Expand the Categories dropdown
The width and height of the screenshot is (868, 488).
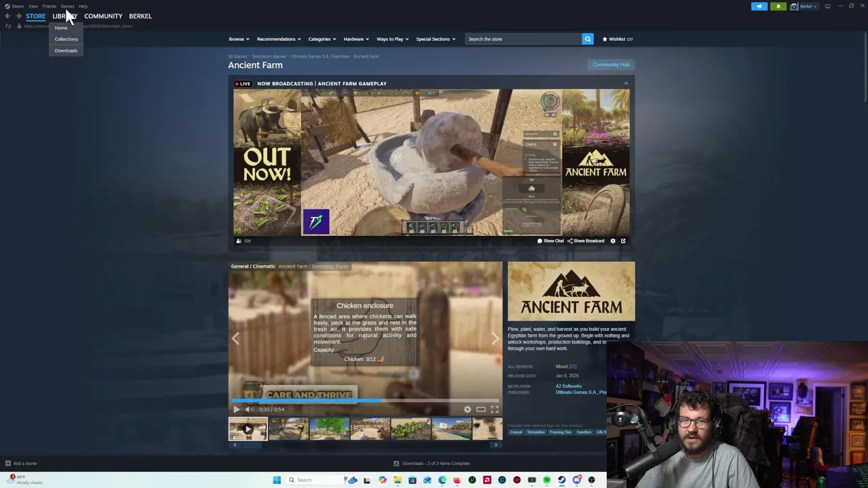coord(322,39)
